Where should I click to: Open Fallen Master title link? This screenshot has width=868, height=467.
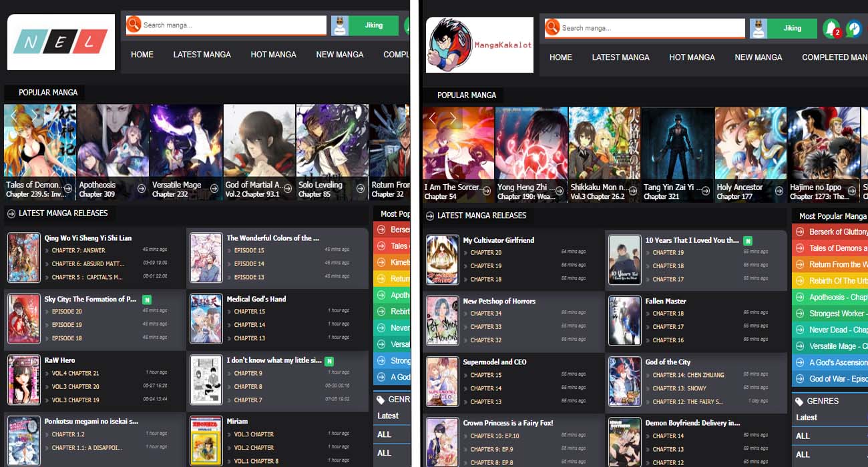point(665,301)
